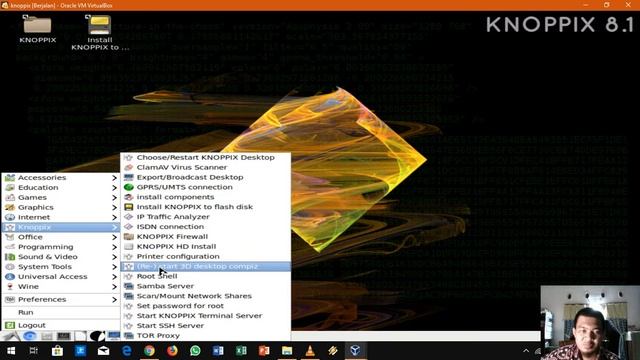Click the Install KNOPPIX to flash disk icon

[129, 207]
